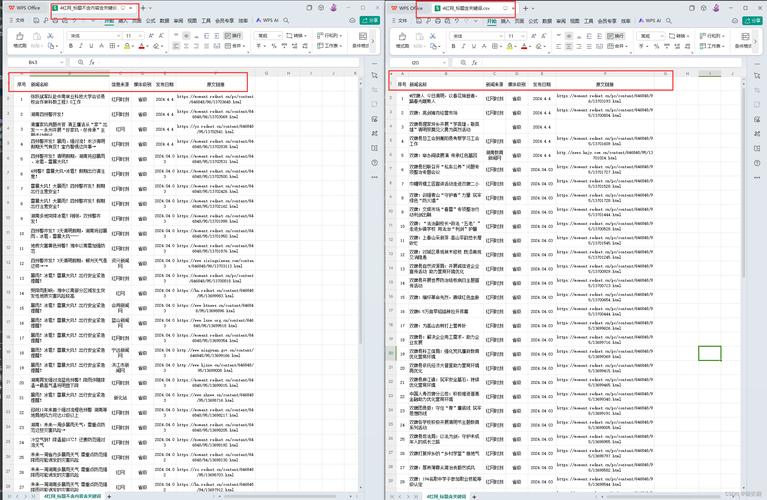Click the undo arrow in right window quick toolbar
The height and width of the screenshot is (500, 767).
click(456, 21)
